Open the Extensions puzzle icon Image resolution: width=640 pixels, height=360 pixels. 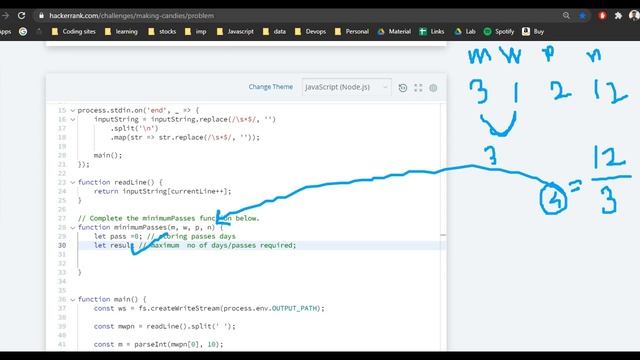(x=618, y=16)
